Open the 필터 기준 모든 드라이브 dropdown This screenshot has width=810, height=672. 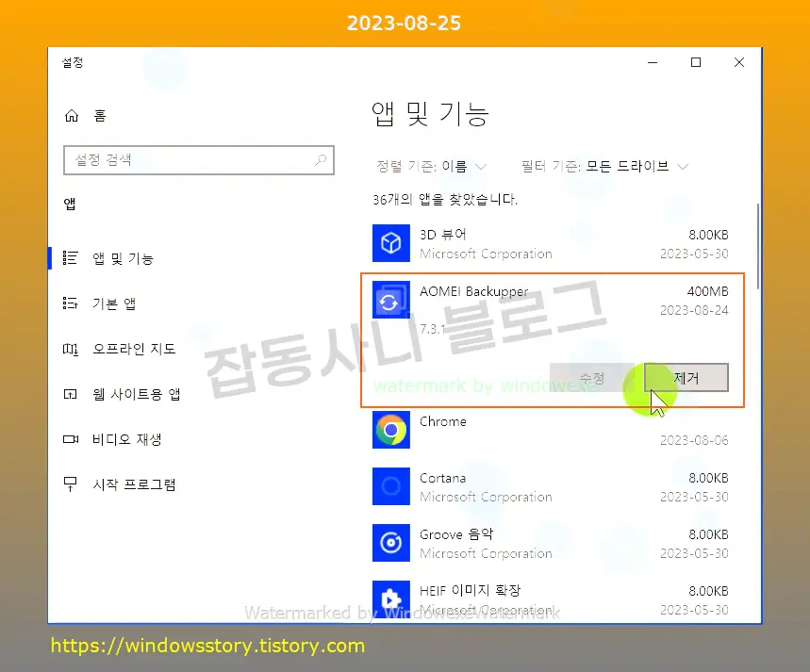pyautogui.click(x=604, y=166)
